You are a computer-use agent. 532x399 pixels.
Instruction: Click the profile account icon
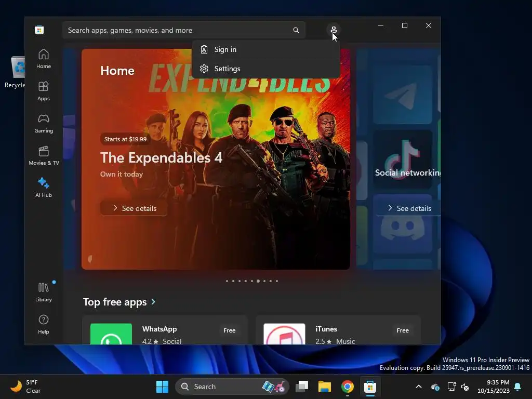[x=334, y=30]
